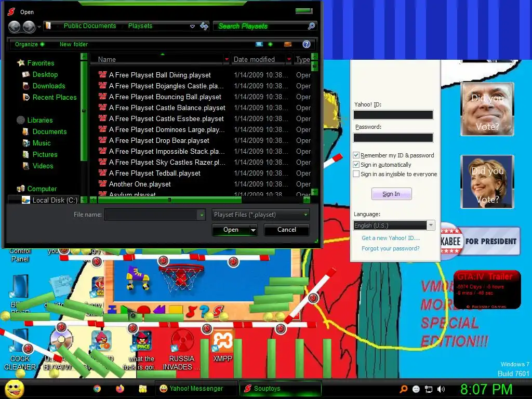532x399 pixels.
Task: Open the RUSSIA INVADES desktop icon
Action: [181, 350]
